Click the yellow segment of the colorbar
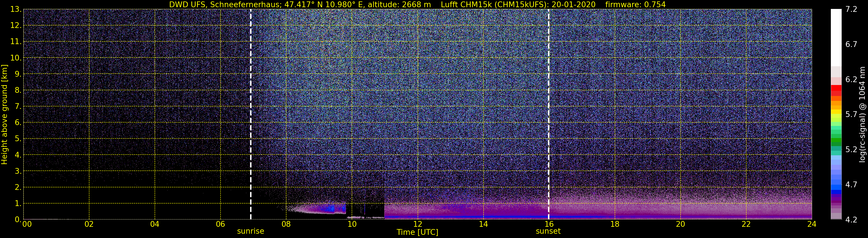 [836, 112]
